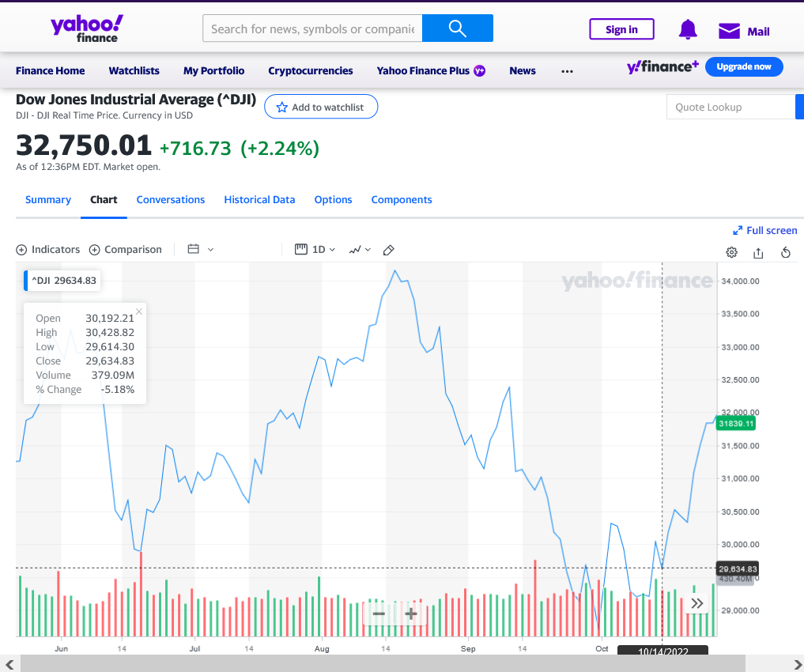The image size is (804, 672).
Task: Open the more navigation options ellipsis
Action: click(567, 70)
